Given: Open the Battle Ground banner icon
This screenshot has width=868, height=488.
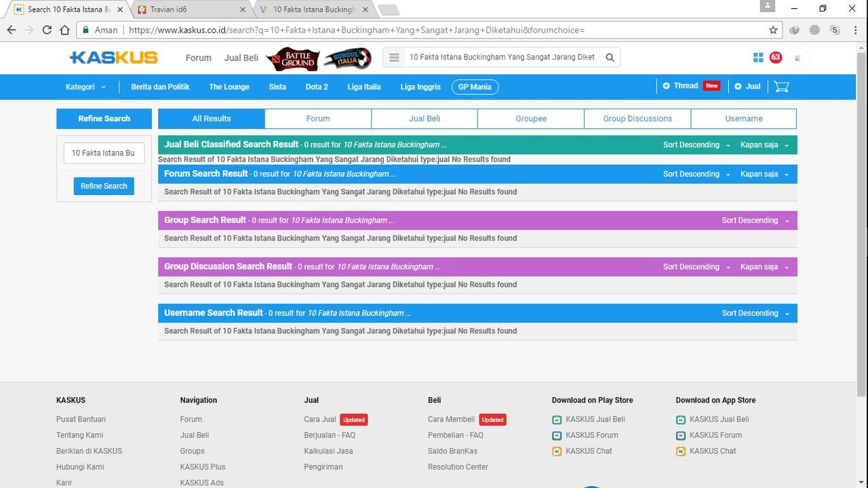Looking at the screenshot, I should pos(292,58).
